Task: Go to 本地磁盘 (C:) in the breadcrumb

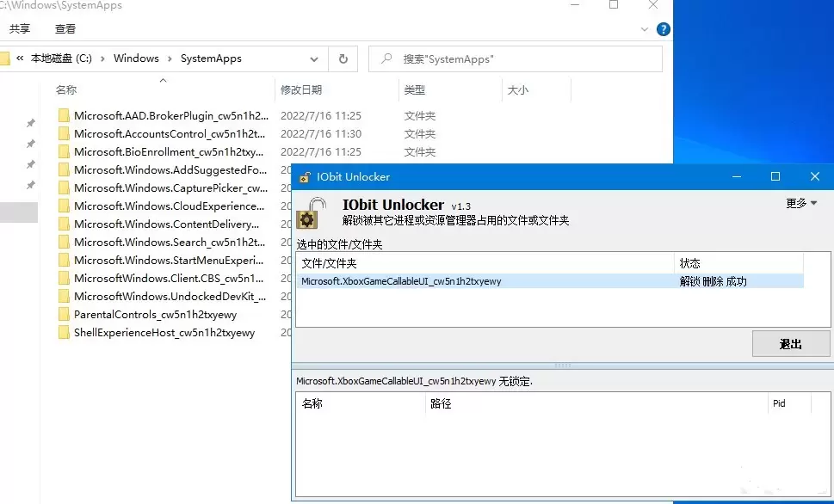Action: (x=61, y=58)
